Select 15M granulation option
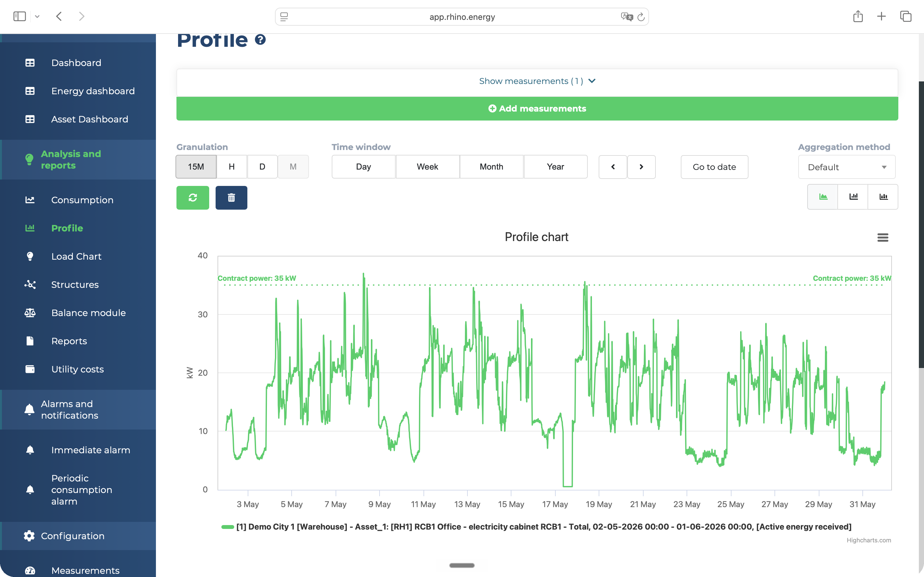 pyautogui.click(x=196, y=167)
